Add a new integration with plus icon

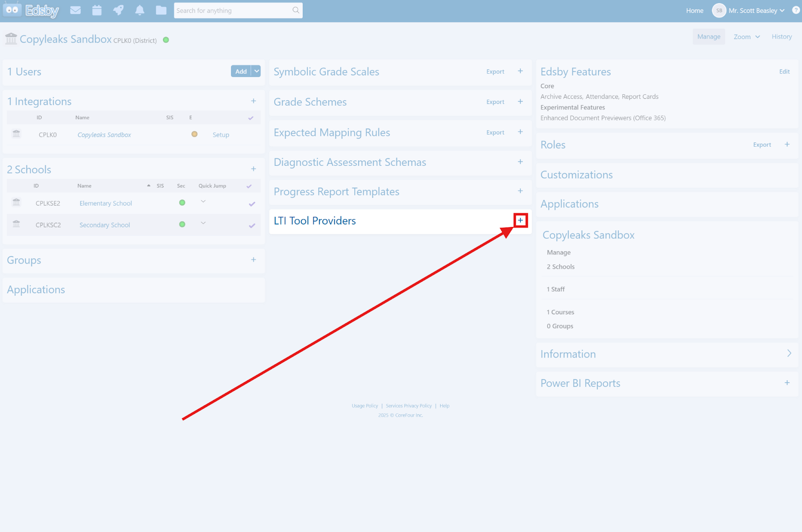[254, 101]
